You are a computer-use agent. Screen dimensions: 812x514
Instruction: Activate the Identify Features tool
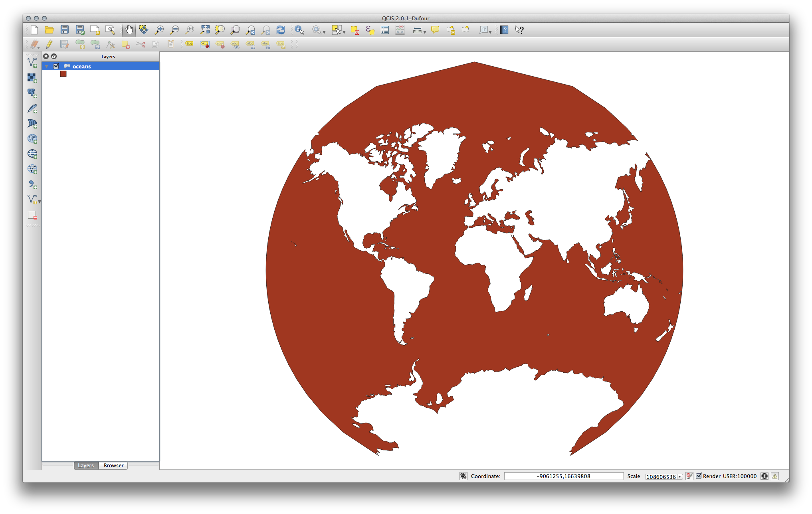coord(299,30)
